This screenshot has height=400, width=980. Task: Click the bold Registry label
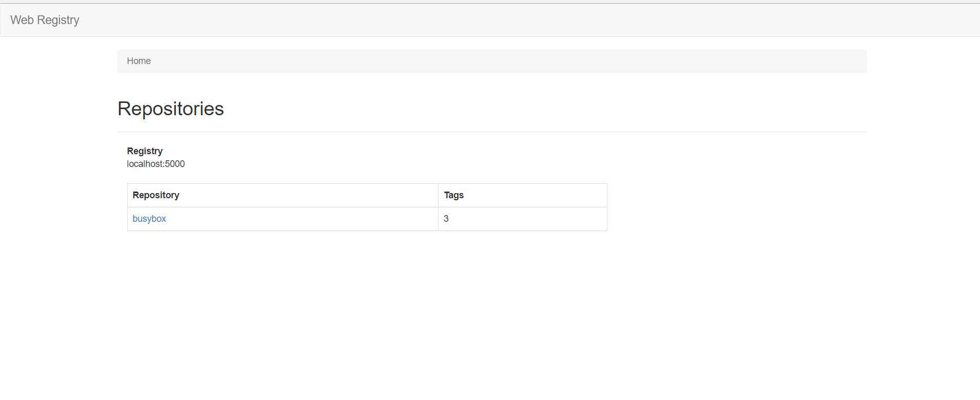(x=145, y=151)
